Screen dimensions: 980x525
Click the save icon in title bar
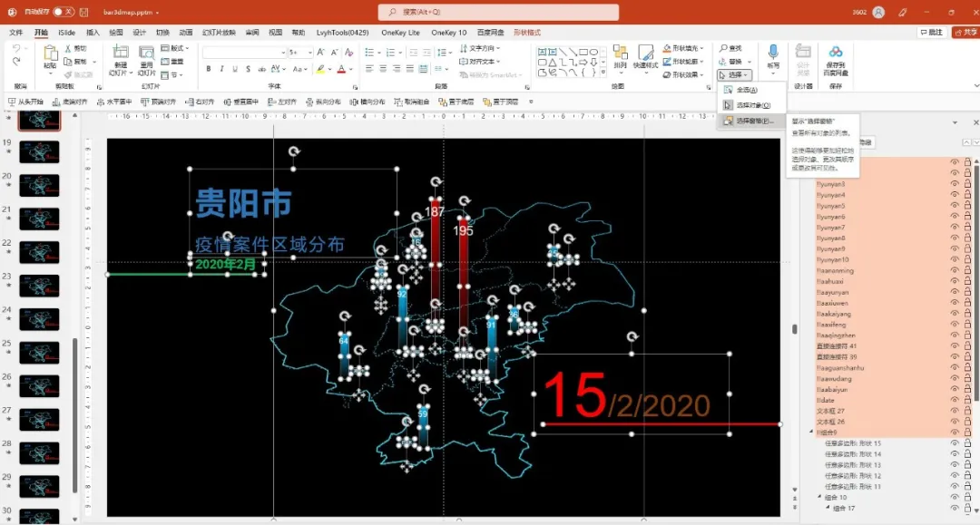(x=83, y=12)
